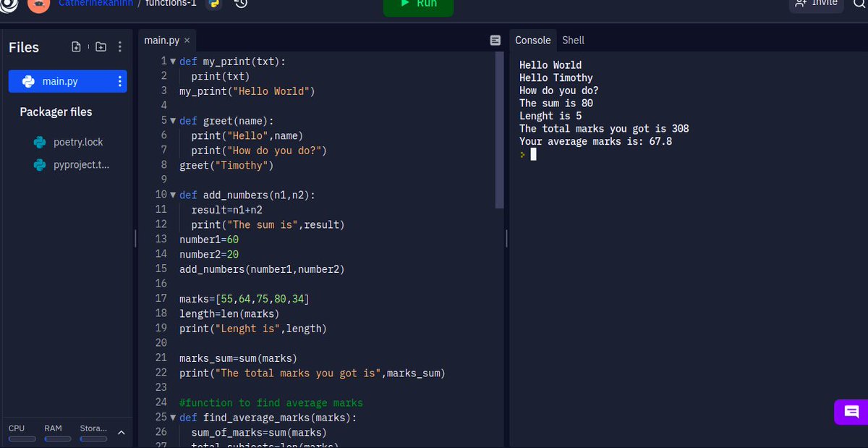Collapse find_average_marks function fold arrow

173,418
